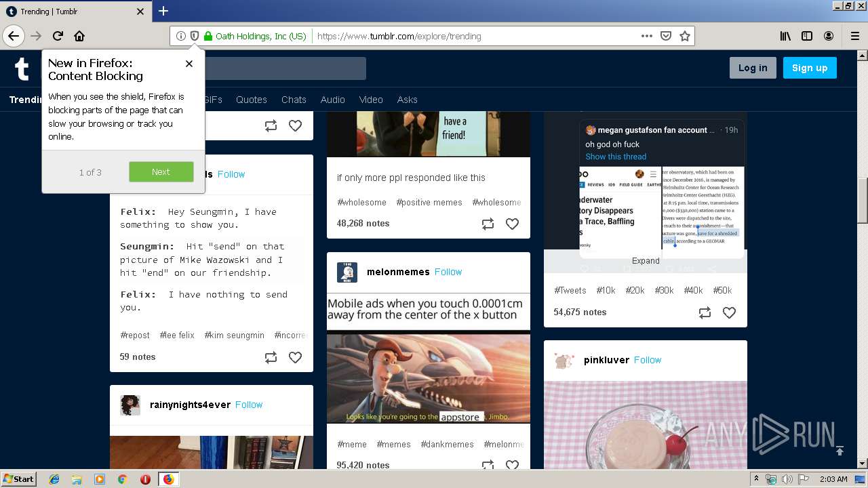This screenshot has width=868, height=488.
Task: Click the Tumblr logo icon
Action: pyautogui.click(x=22, y=68)
